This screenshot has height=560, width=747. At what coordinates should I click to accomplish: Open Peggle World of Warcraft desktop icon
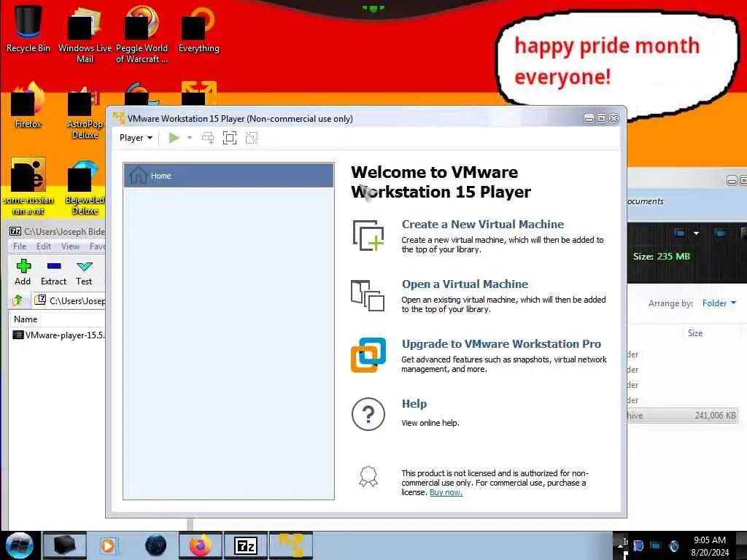pos(142,34)
